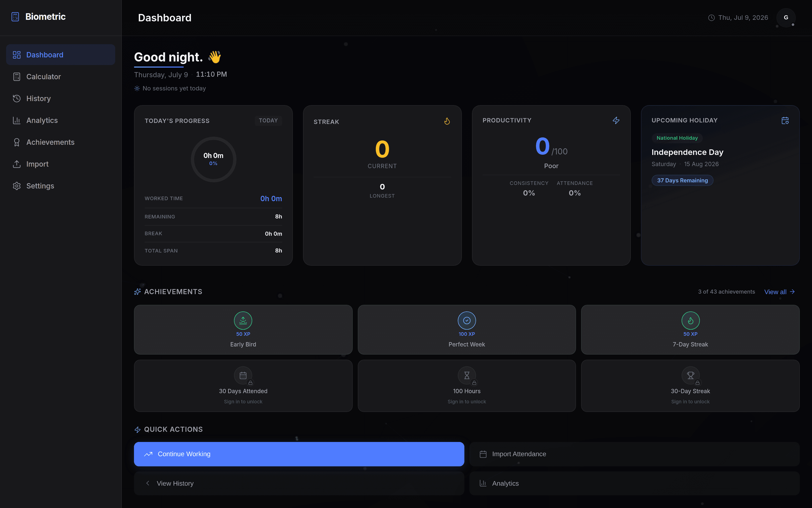Screen dimensions: 812x508
Task: Click the locked 30-Day Streak trophy icon
Action: click(x=690, y=375)
